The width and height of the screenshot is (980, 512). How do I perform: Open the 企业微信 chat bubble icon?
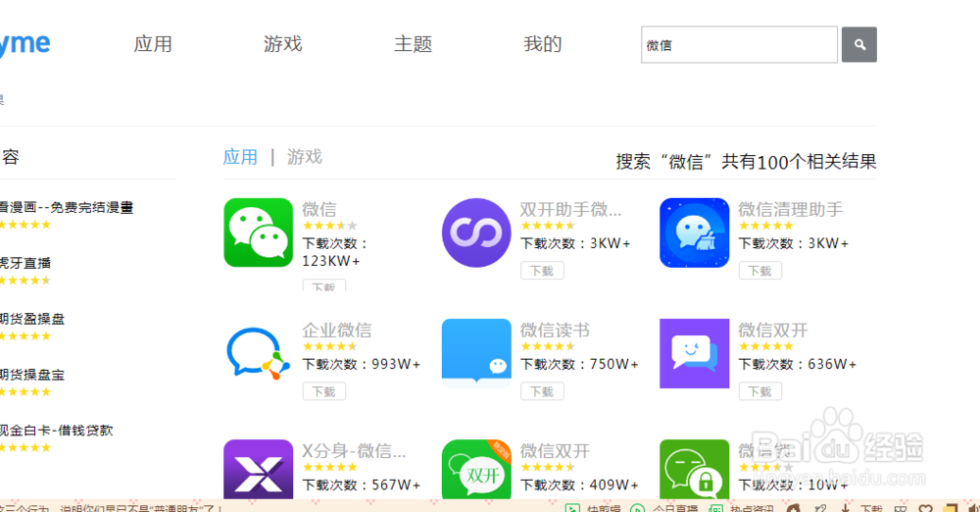click(258, 353)
